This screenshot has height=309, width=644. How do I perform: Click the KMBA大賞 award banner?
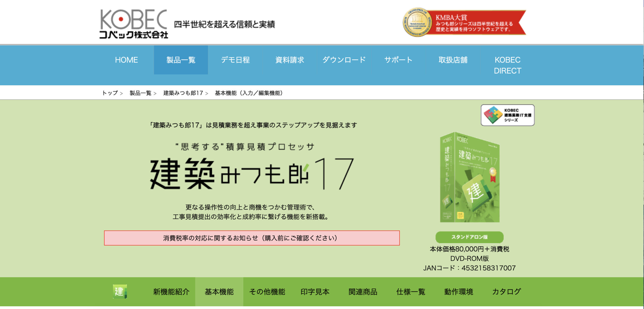464,22
